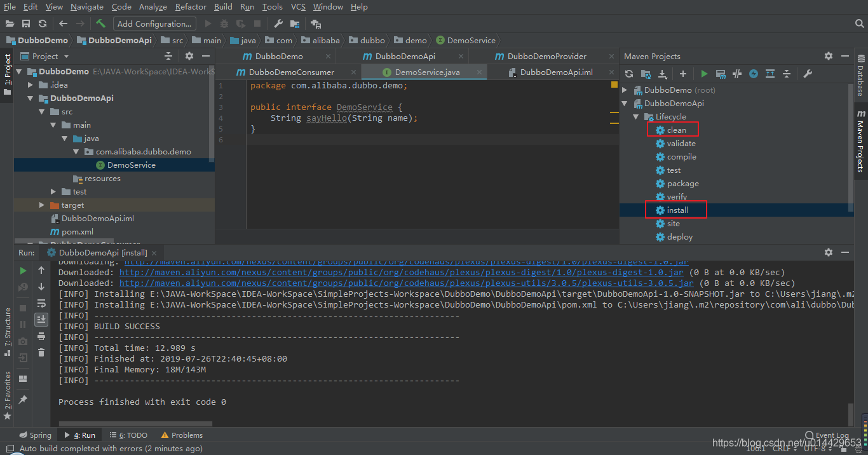Click the Add Maven Projects plus icon
This screenshot has width=868, height=455.
(683, 74)
